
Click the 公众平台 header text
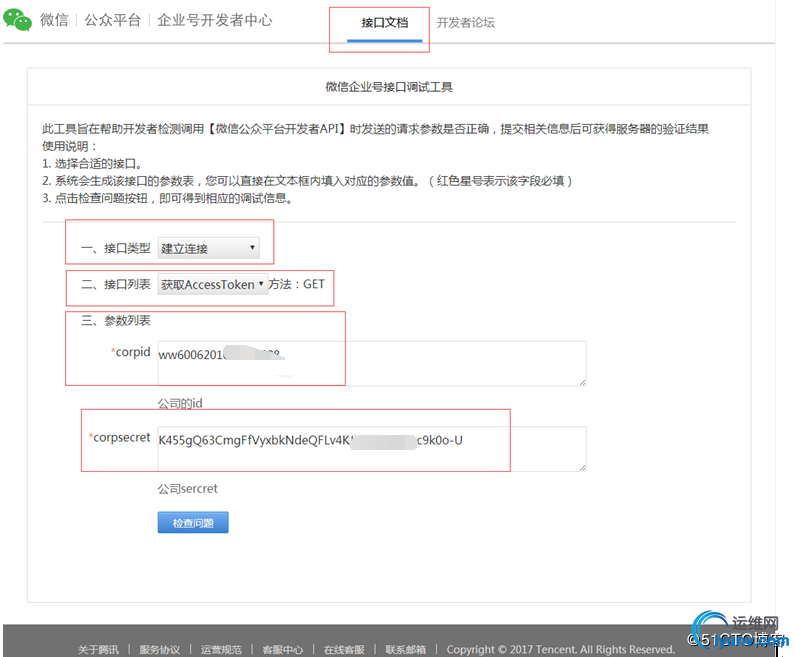(x=113, y=20)
